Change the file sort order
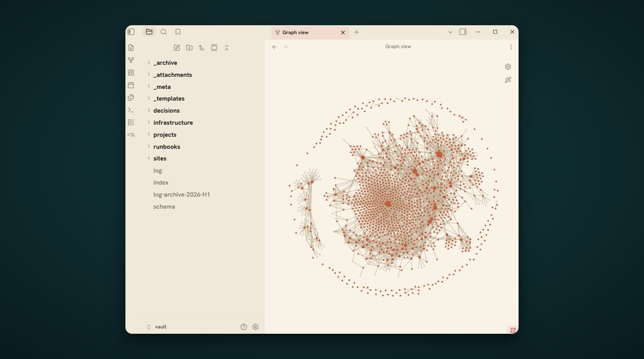The image size is (644, 359). pos(202,48)
